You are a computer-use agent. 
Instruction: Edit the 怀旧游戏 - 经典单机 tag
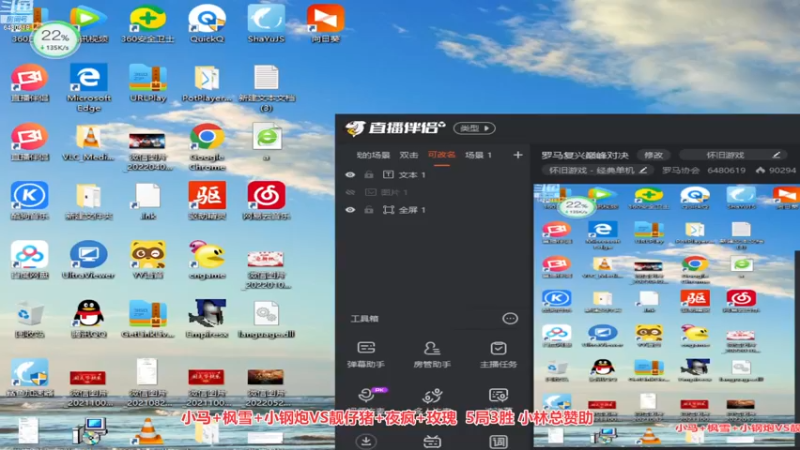[x=597, y=170]
